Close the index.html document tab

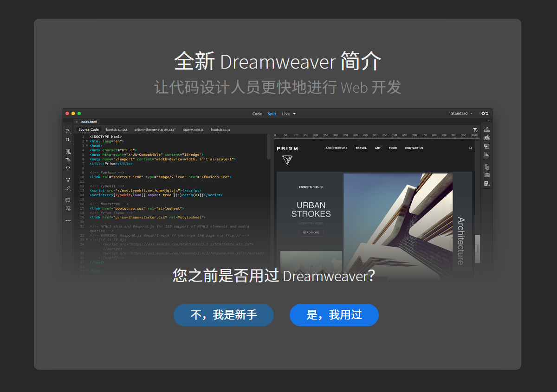[x=77, y=122]
